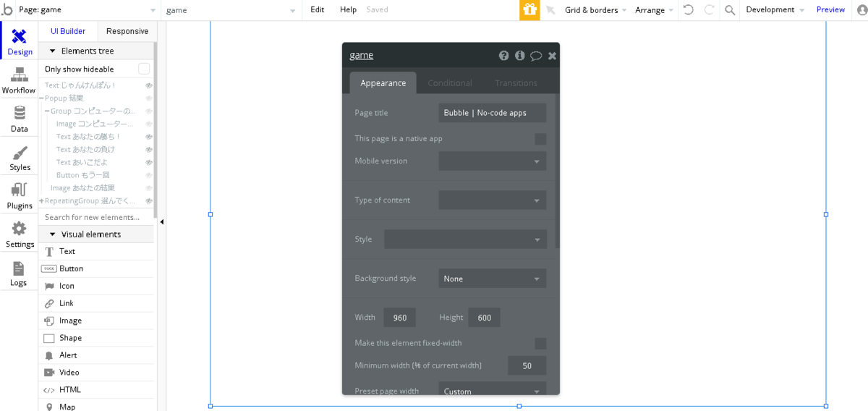
Task: Click the Page title input field
Action: pyautogui.click(x=493, y=113)
